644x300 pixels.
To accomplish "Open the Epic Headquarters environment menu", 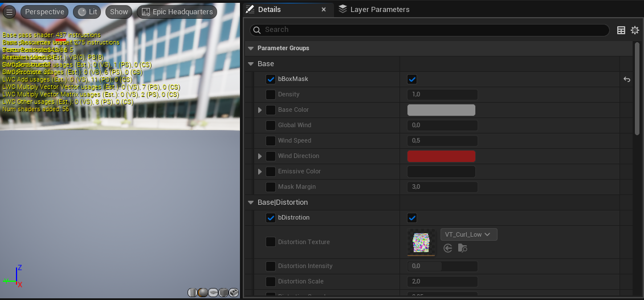I will click(x=177, y=12).
